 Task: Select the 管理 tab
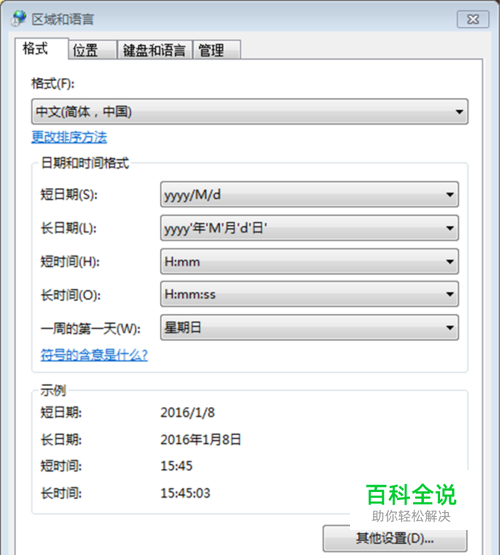point(217,50)
